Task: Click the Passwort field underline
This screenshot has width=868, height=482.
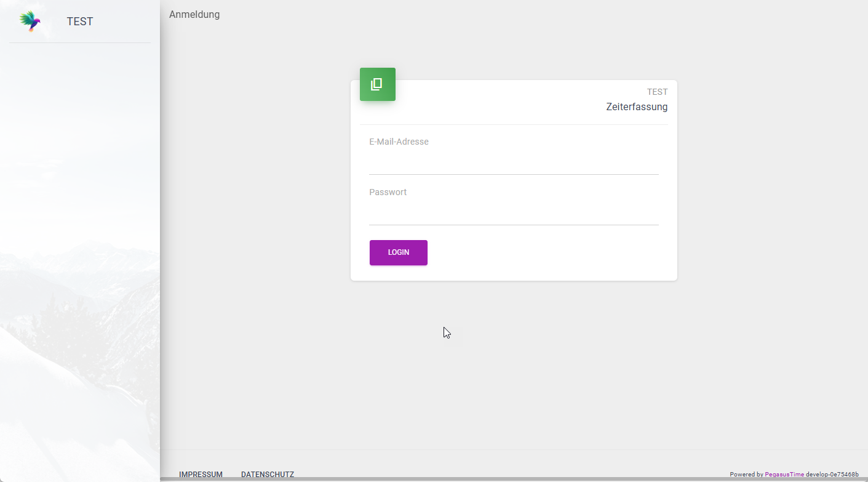Action: coord(514,225)
